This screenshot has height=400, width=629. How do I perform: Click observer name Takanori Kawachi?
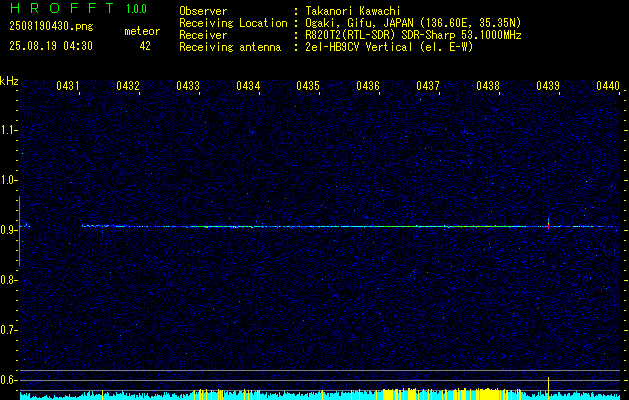click(353, 11)
